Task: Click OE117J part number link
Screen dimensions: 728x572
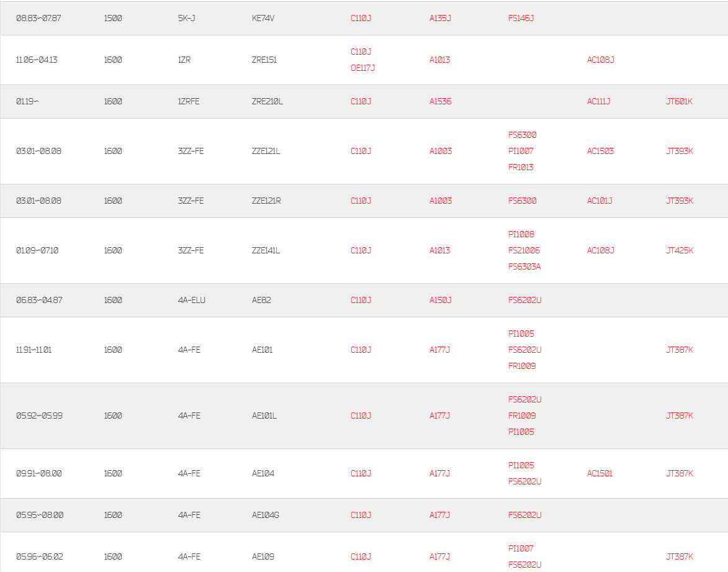Action: pyautogui.click(x=362, y=68)
